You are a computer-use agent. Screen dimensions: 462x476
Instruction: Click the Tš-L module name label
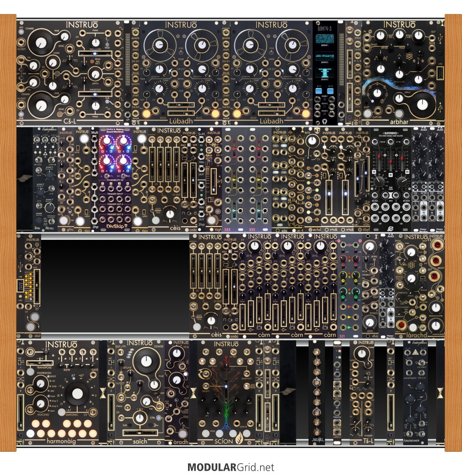[368, 441]
